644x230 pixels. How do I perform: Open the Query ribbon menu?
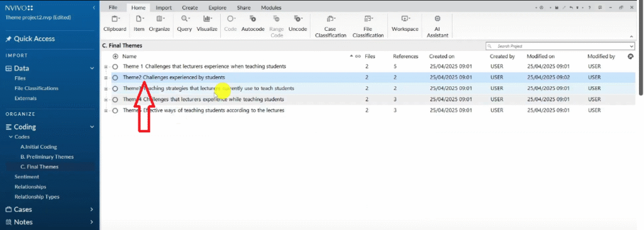click(x=184, y=24)
